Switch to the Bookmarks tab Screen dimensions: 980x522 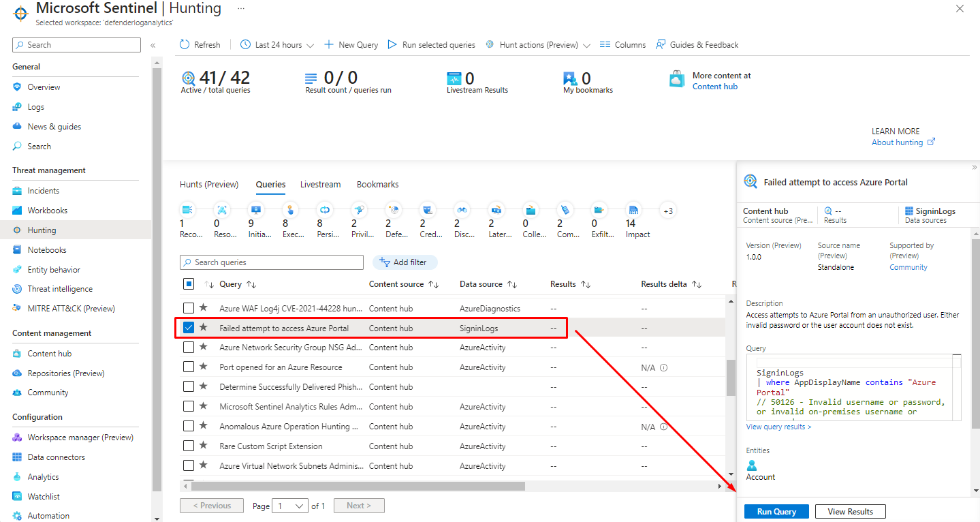click(x=377, y=185)
